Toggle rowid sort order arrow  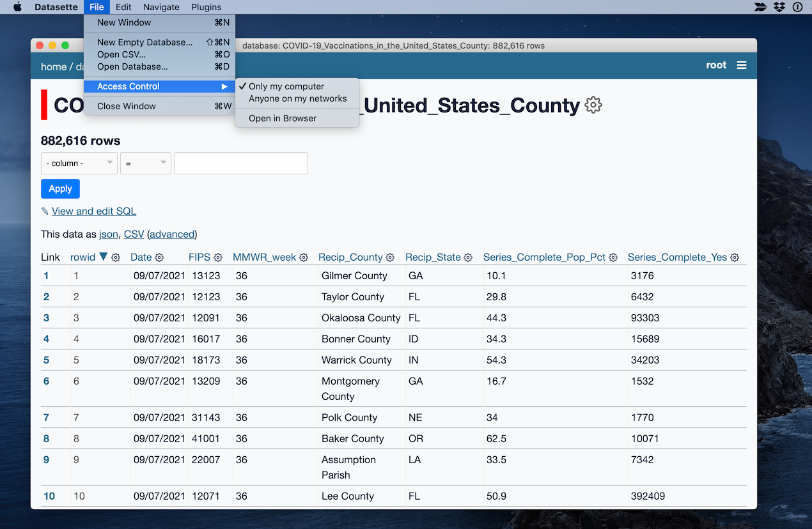[103, 257]
